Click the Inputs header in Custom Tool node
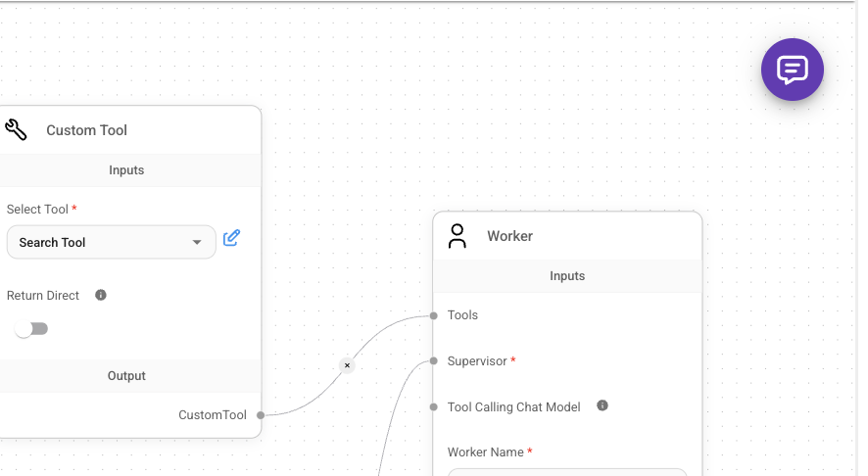This screenshot has height=476, width=868. (x=126, y=170)
